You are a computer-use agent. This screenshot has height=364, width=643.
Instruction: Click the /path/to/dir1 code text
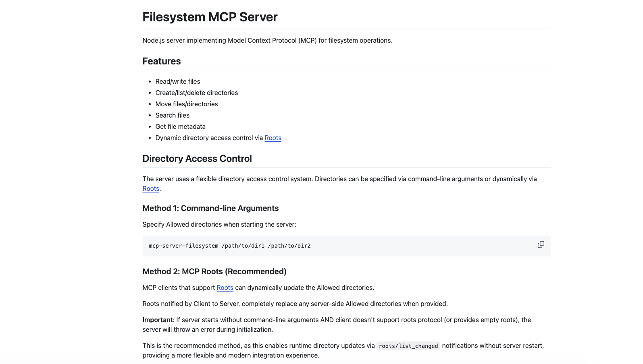pos(243,246)
